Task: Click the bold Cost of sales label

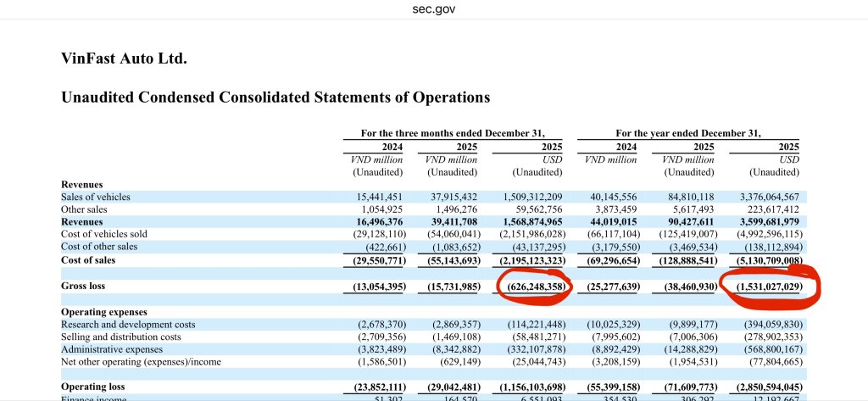Action: click(x=88, y=259)
